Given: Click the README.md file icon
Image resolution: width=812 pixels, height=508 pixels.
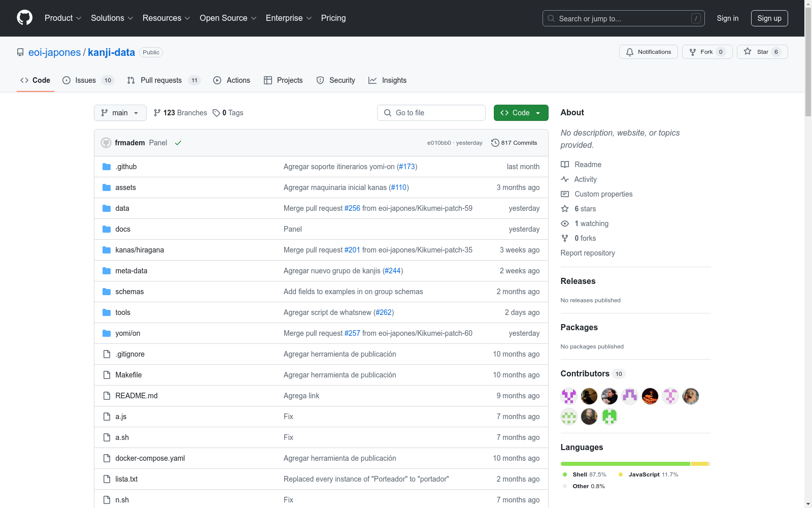Looking at the screenshot, I should coord(107,396).
